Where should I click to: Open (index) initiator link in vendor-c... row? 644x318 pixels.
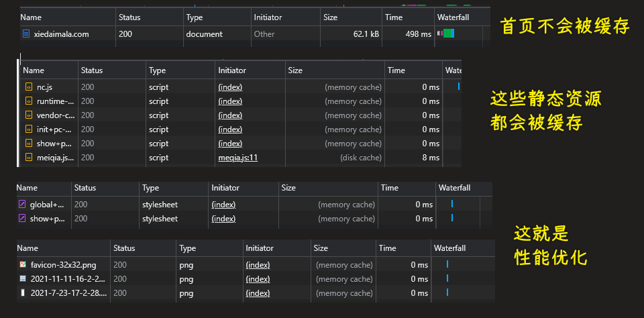[x=230, y=115]
